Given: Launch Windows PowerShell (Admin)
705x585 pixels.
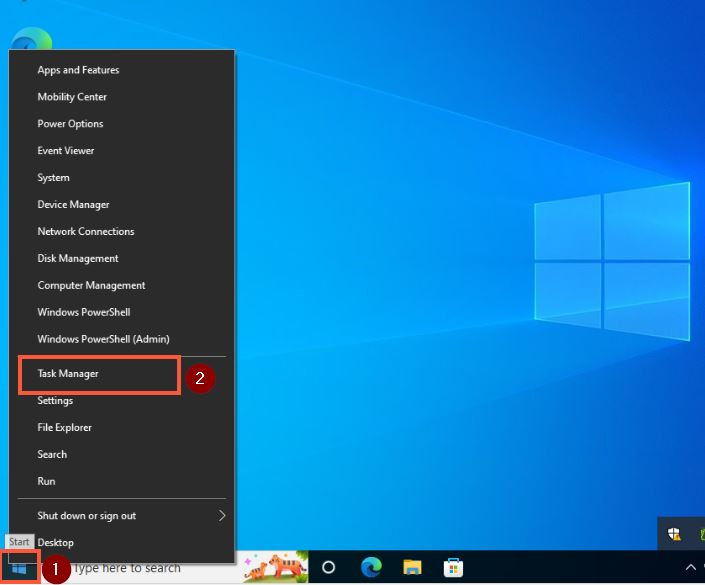Looking at the screenshot, I should [x=121, y=339].
